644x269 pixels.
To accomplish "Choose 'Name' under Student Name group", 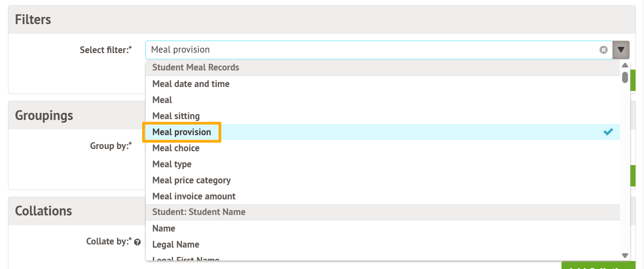I will (x=164, y=228).
